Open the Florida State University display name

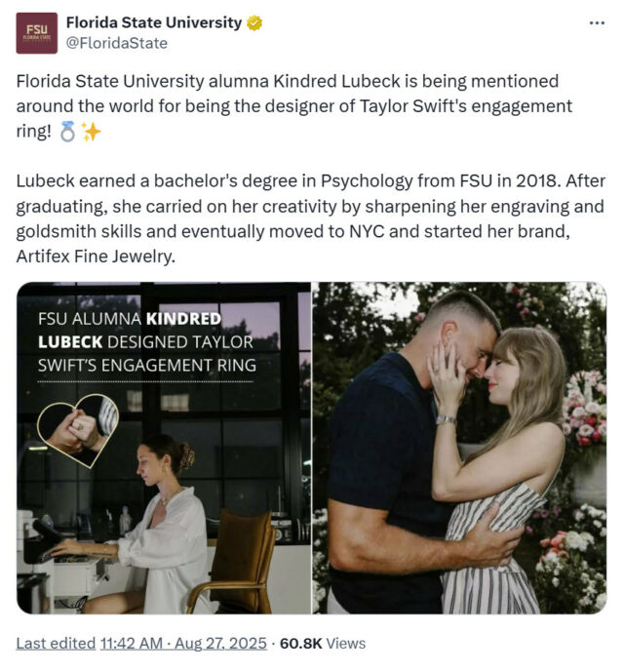click(154, 22)
